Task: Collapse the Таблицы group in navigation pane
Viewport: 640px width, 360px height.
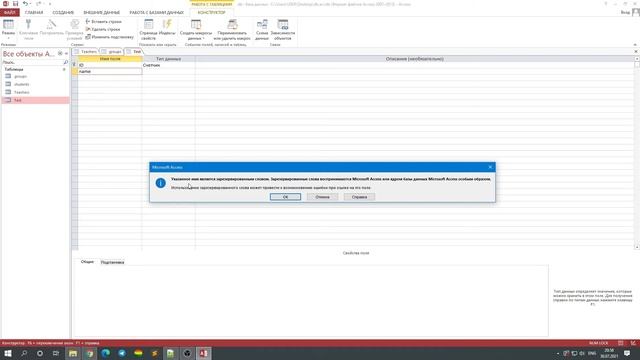Action: pyautogui.click(x=64, y=69)
